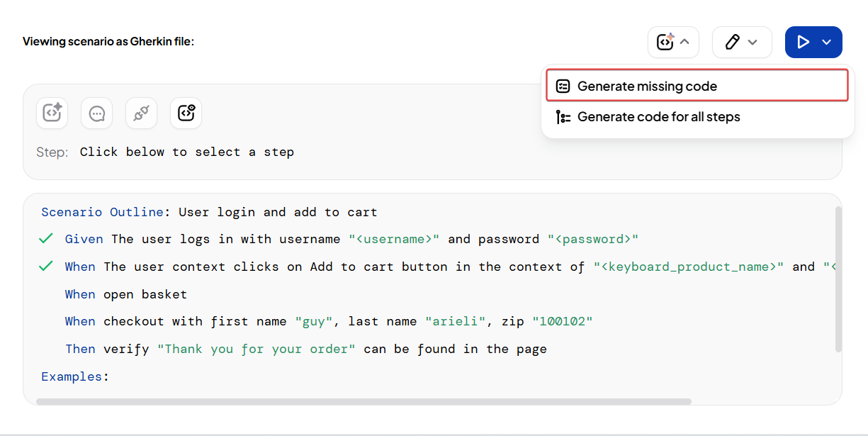Collapse the AI generate code dropdown chevron
868x436 pixels.
pos(684,43)
